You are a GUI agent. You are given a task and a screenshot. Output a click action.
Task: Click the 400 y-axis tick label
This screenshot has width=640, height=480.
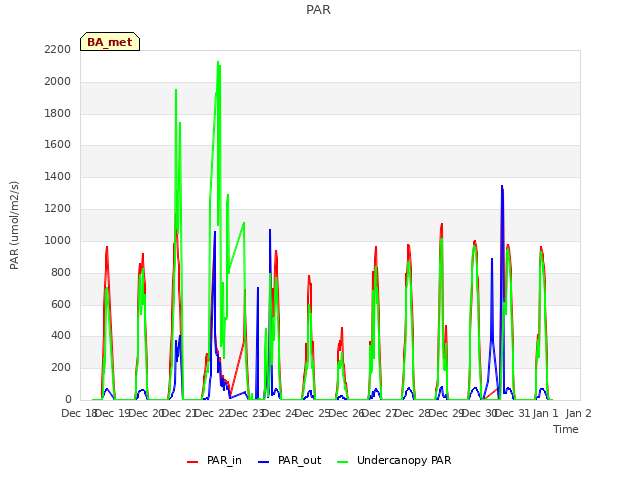(61, 336)
